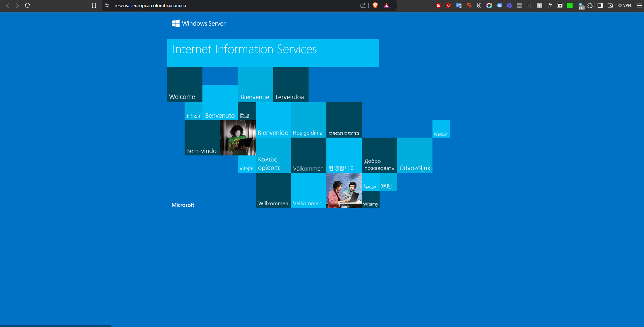
Task: Click the woman with laptop photo
Action: [x=238, y=138]
